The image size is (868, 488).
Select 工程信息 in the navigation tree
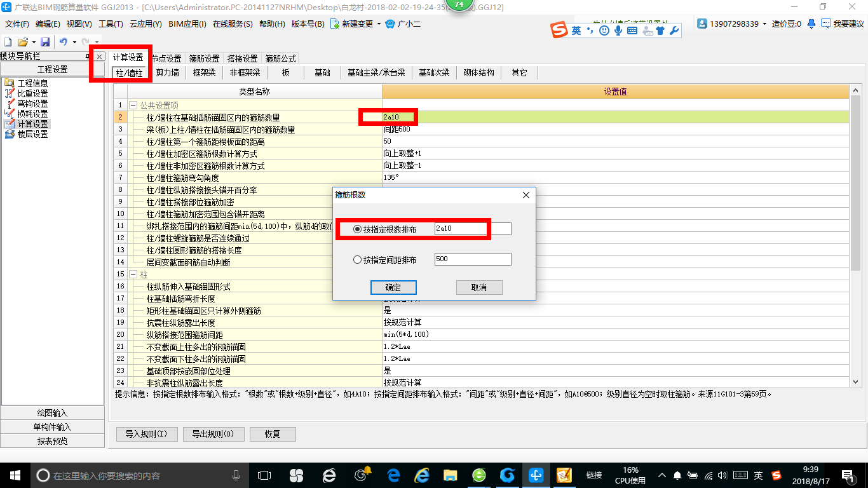pyautogui.click(x=32, y=83)
